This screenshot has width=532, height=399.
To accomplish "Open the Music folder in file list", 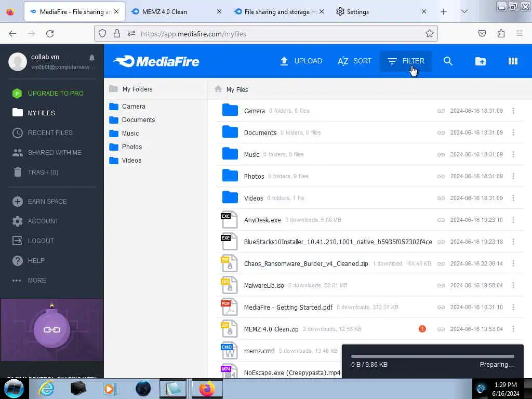I will tap(251, 155).
